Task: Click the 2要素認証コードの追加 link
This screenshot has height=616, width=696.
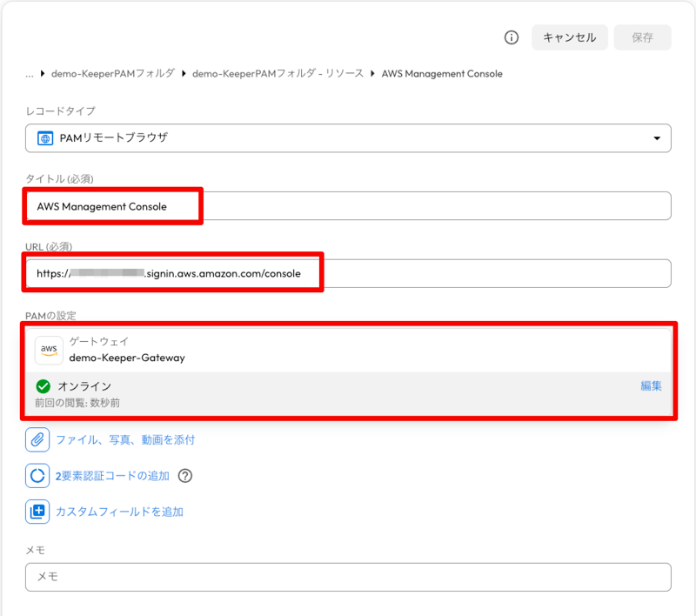Action: [x=112, y=476]
